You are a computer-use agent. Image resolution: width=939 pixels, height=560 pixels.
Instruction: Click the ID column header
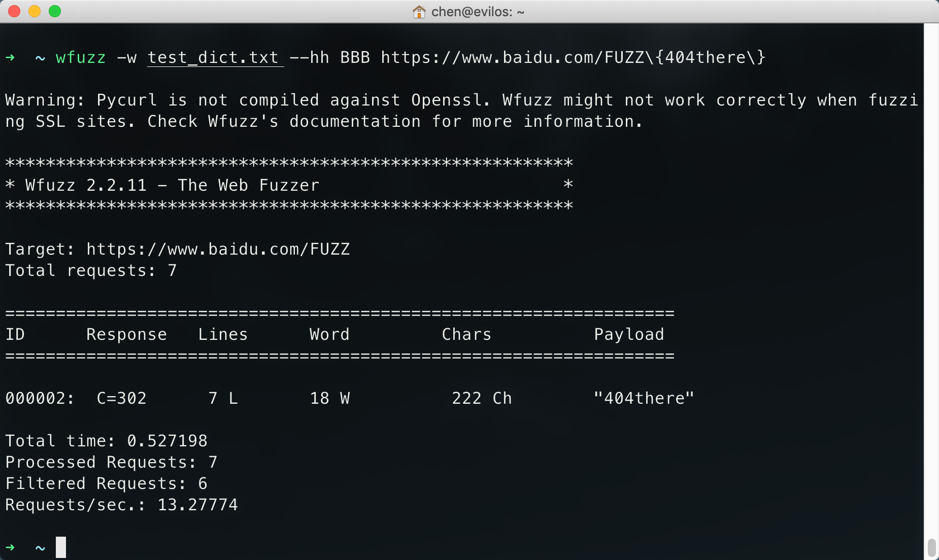[15, 334]
